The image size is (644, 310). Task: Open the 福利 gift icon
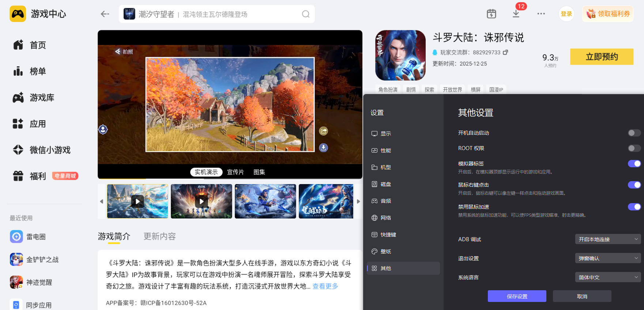[18, 176]
